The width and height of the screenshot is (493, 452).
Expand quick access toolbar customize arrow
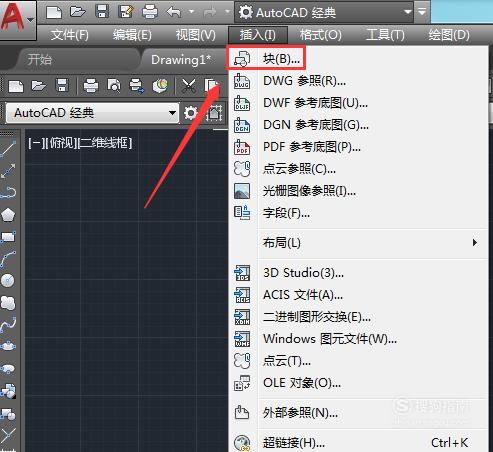pyautogui.click(x=422, y=13)
